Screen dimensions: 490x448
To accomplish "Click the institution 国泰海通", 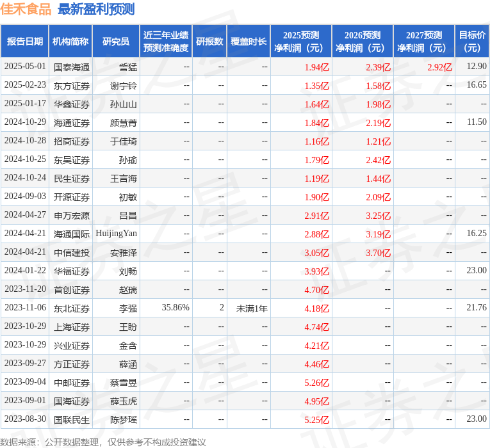I will [72, 67].
